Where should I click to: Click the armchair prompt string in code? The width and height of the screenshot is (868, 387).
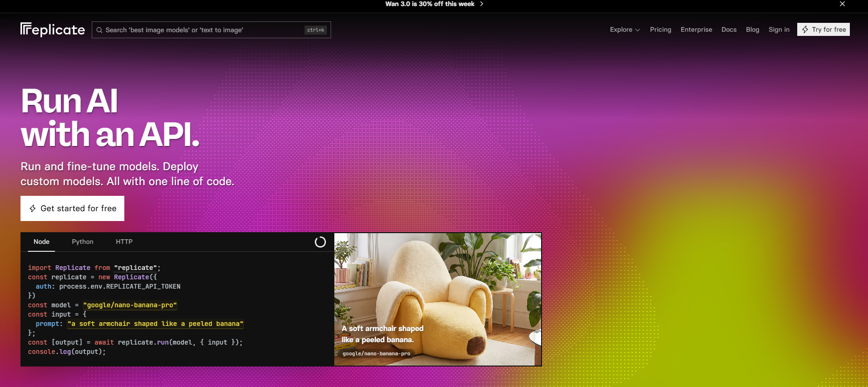pos(156,324)
